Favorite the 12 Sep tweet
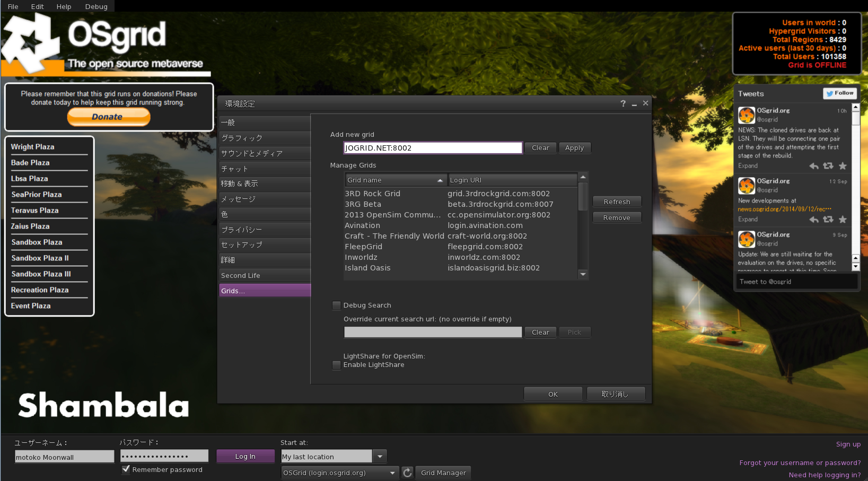This screenshot has width=868, height=481. [843, 220]
